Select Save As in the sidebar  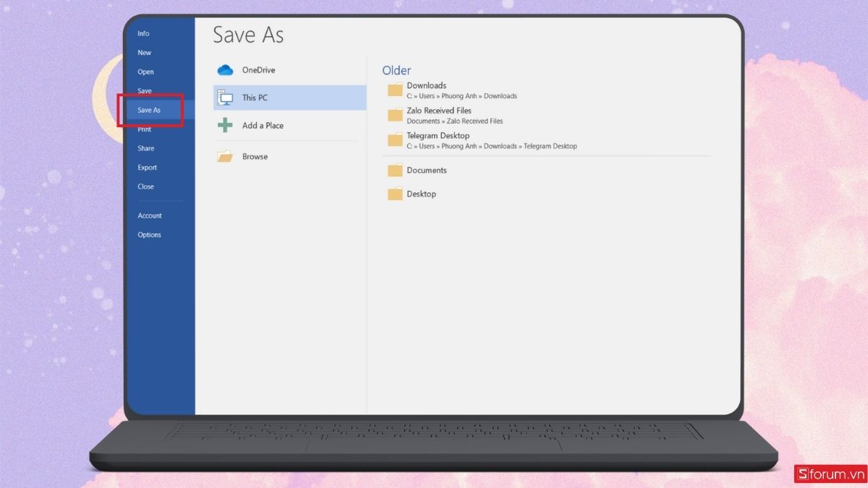pyautogui.click(x=161, y=110)
